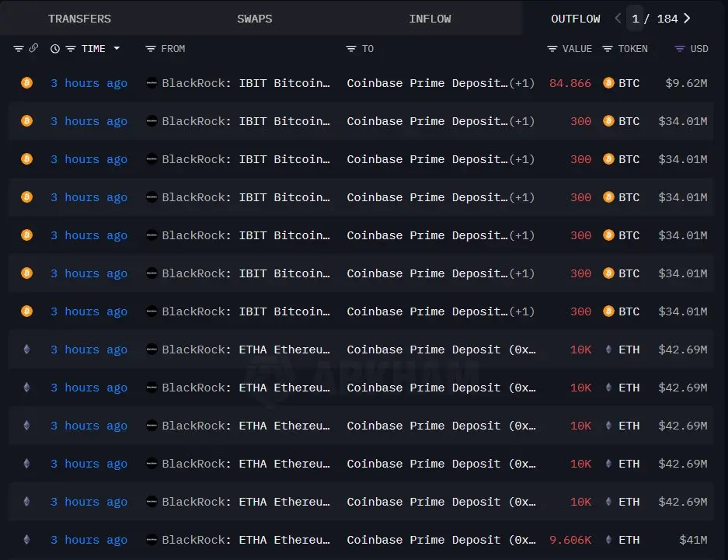Open the VALUE column filter
The image size is (728, 560).
pos(552,49)
